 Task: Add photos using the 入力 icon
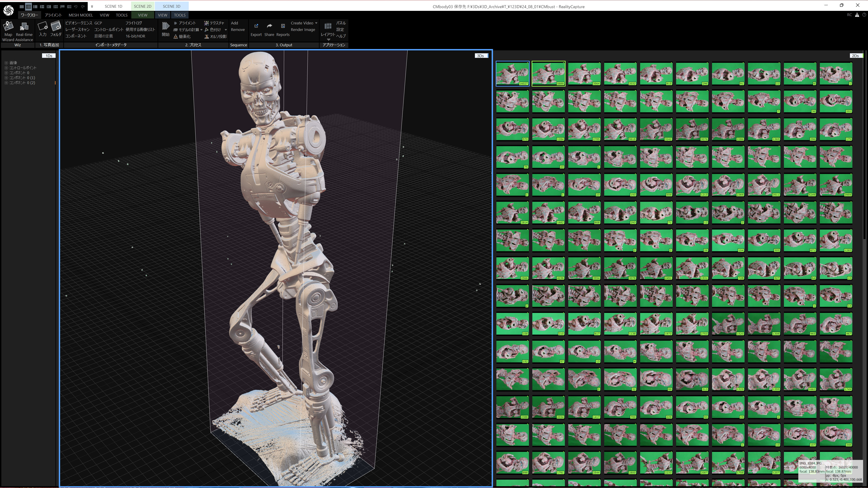(43, 29)
